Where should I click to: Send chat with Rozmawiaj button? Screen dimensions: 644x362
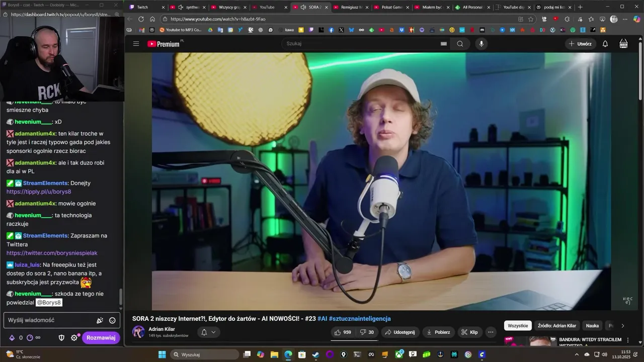[x=101, y=338]
